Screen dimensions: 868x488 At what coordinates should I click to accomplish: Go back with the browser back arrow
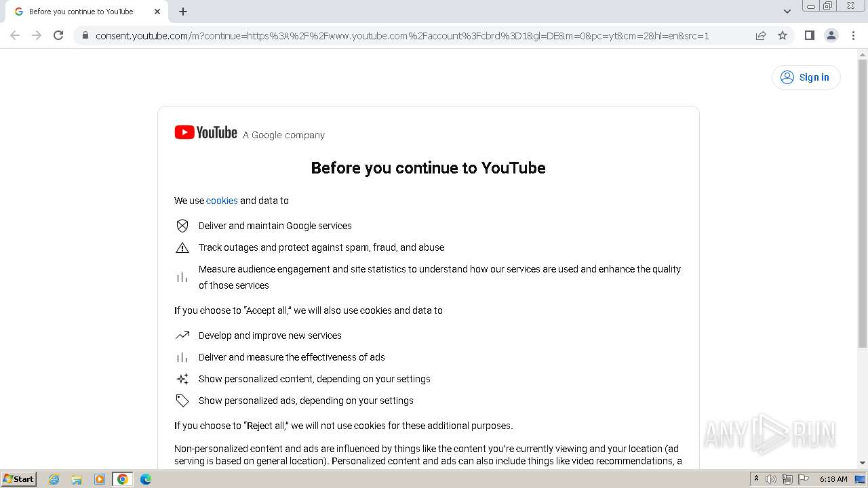pos(15,35)
